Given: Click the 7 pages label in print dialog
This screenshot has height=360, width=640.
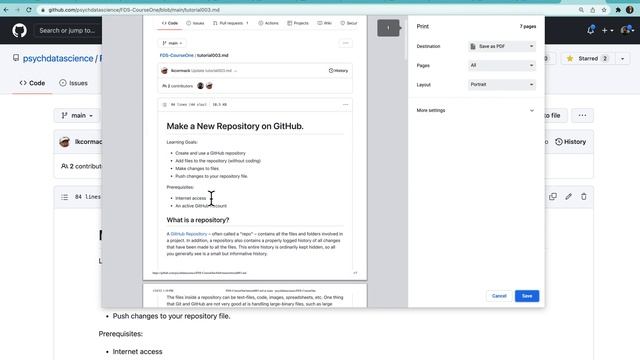Looking at the screenshot, I should click(x=528, y=27).
